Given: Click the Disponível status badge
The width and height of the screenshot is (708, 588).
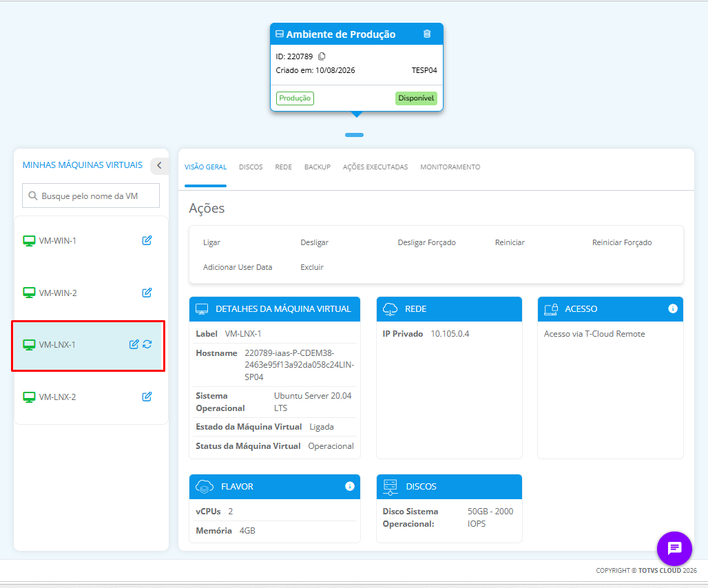Looking at the screenshot, I should point(416,98).
